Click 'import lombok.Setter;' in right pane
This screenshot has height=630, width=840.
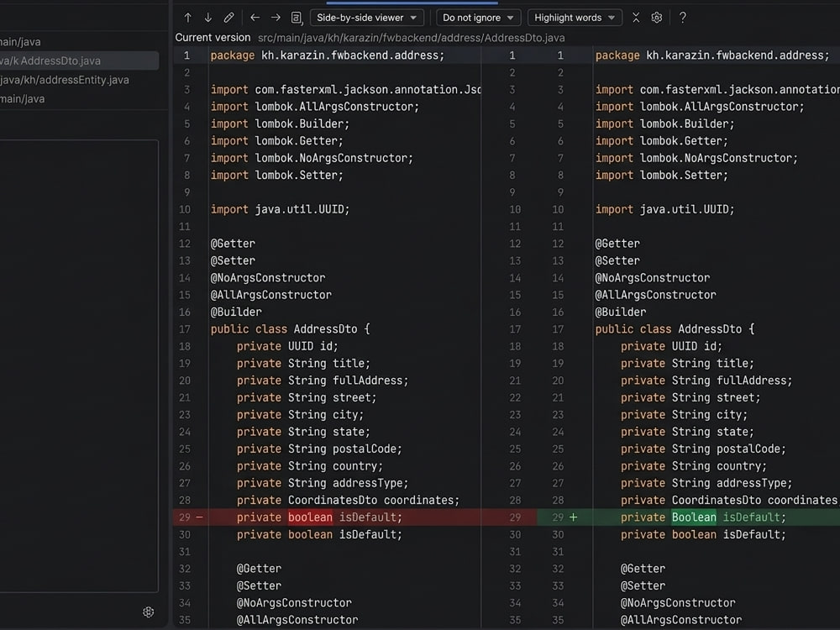[662, 176]
